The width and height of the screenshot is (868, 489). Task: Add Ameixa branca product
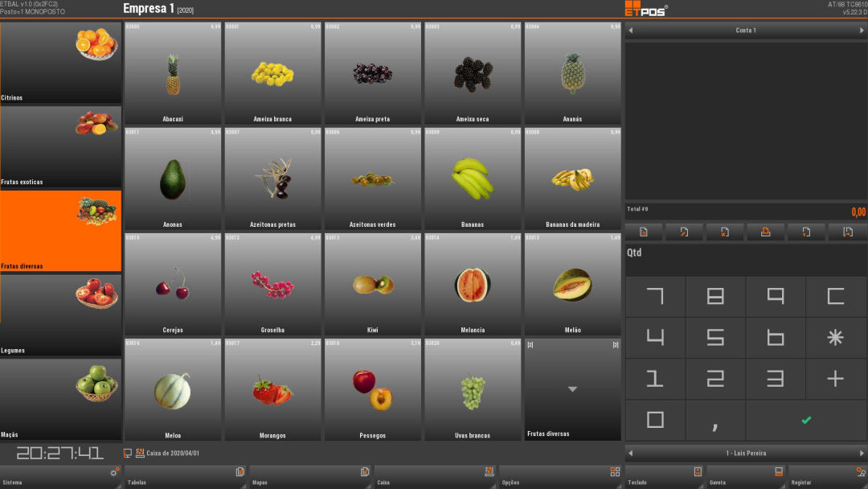(x=273, y=73)
